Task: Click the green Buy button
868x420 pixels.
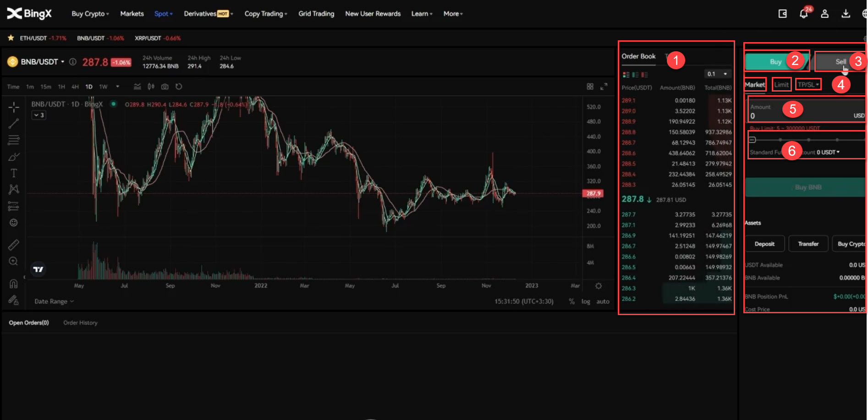Action: [x=776, y=62]
